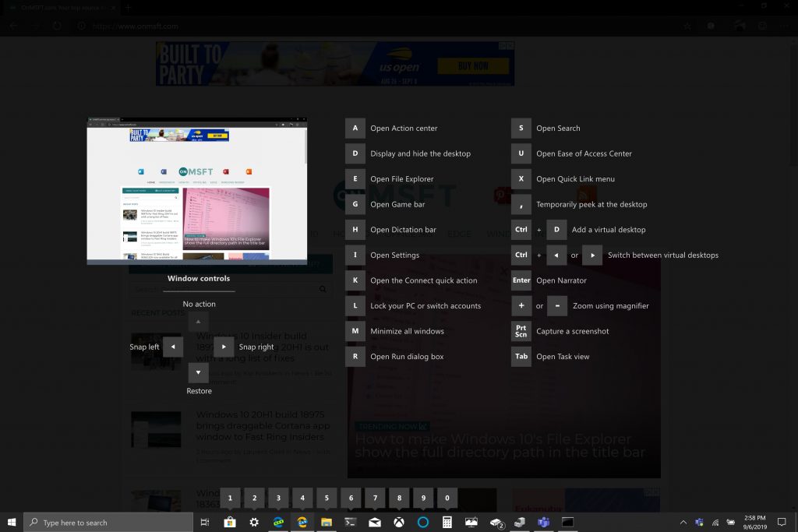
Task: Click the K key for Connect action
Action: 355,280
